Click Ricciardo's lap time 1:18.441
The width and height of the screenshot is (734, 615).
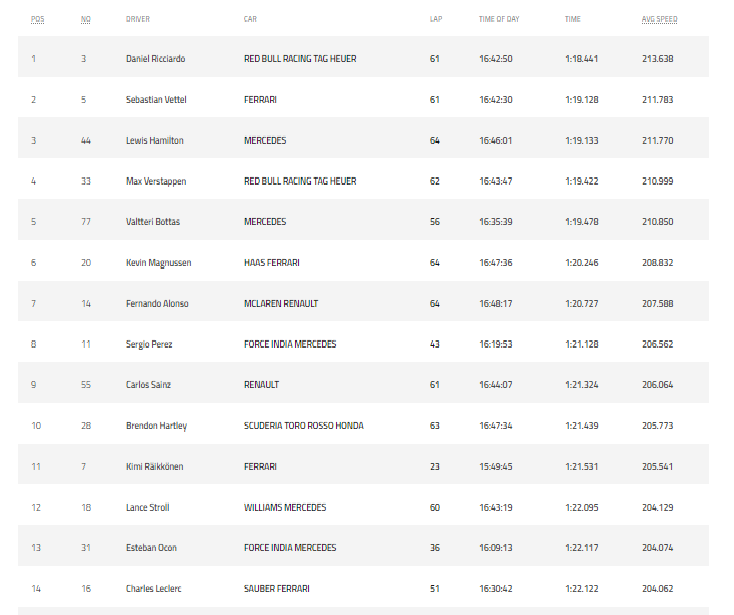coord(581,59)
